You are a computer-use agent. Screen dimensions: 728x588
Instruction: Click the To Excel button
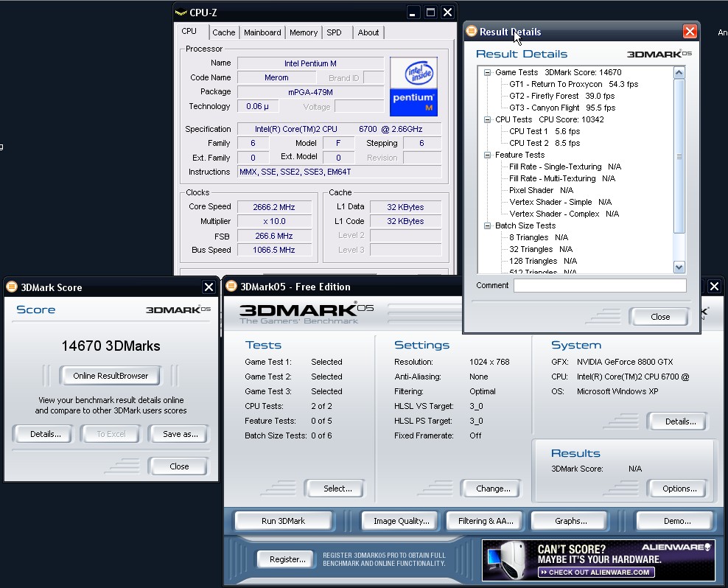[111, 434]
